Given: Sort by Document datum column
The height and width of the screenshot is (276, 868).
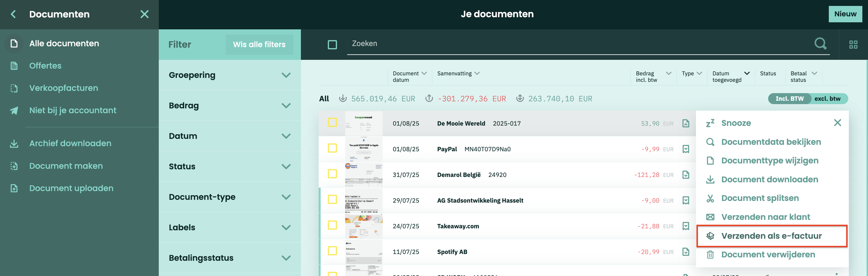Looking at the screenshot, I should coord(409,76).
